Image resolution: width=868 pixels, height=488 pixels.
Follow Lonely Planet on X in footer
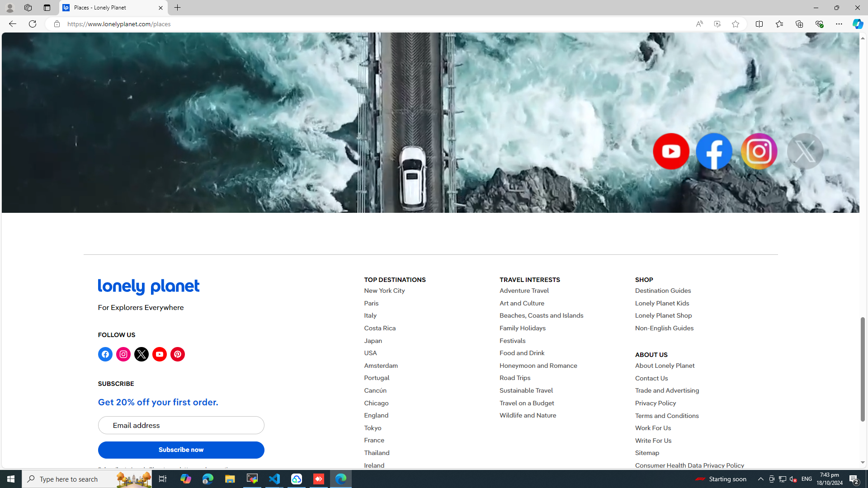(142, 354)
